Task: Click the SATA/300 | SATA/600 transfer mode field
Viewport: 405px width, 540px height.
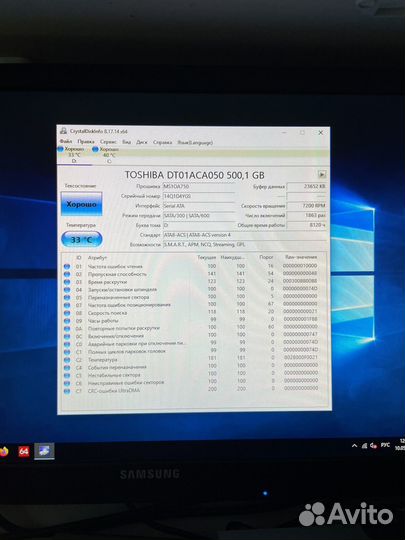Action: click(x=198, y=216)
